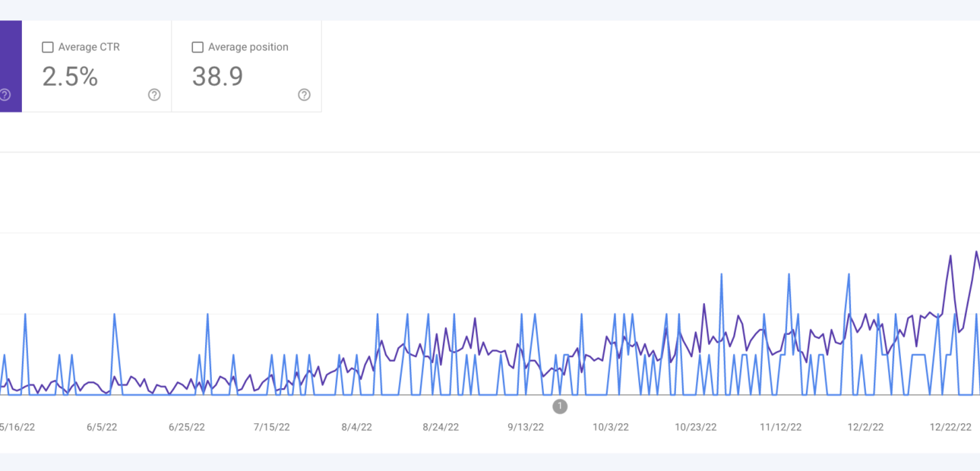
Task: Click the 2.5% Average CTR value
Action: 70,77
